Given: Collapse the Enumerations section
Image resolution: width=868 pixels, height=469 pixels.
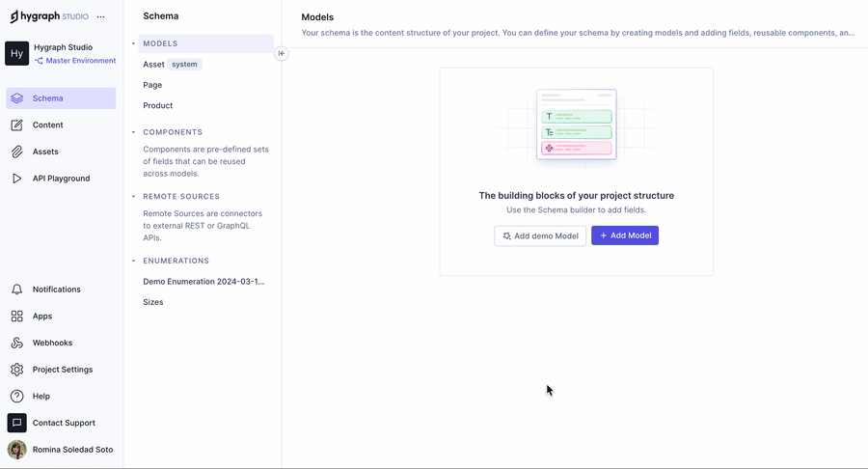Looking at the screenshot, I should pos(134,261).
